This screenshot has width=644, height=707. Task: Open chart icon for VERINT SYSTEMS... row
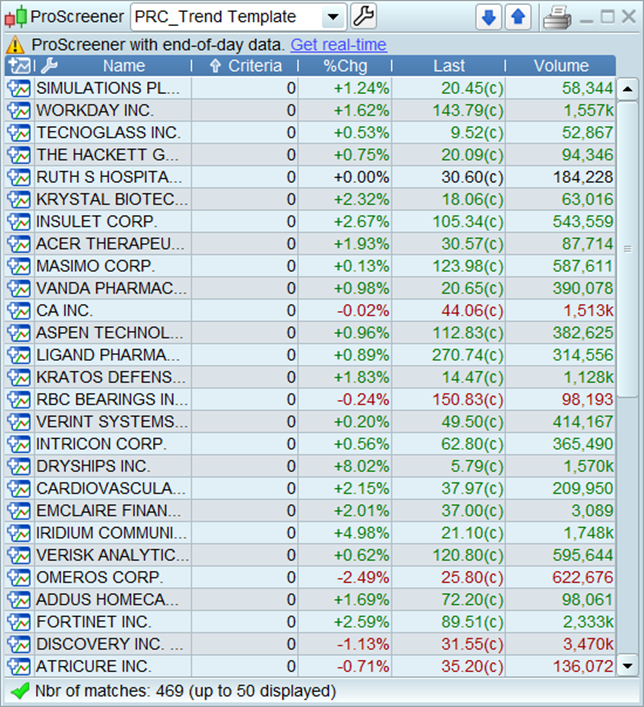pyautogui.click(x=19, y=422)
